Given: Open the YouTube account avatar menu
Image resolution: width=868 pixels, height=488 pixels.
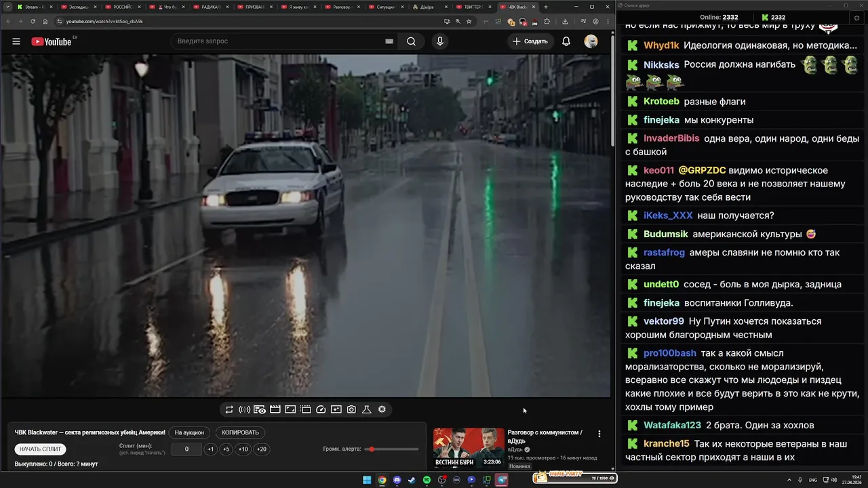Looking at the screenshot, I should 591,41.
